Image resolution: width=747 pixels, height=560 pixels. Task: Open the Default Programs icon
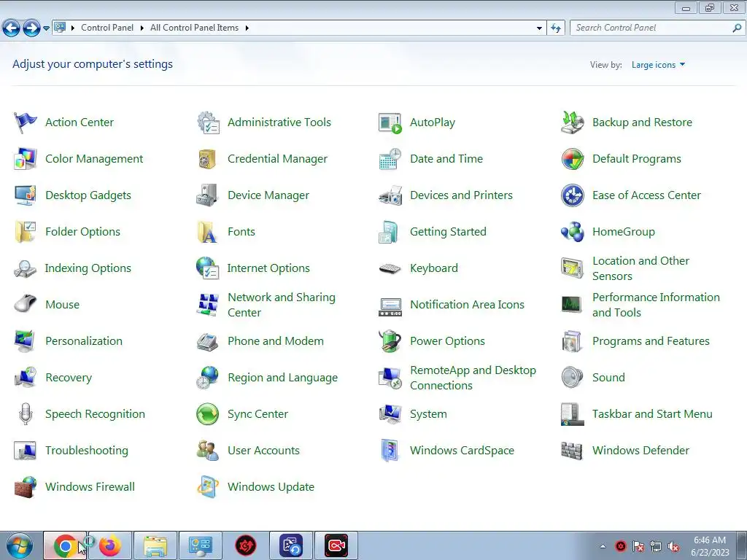click(x=573, y=159)
